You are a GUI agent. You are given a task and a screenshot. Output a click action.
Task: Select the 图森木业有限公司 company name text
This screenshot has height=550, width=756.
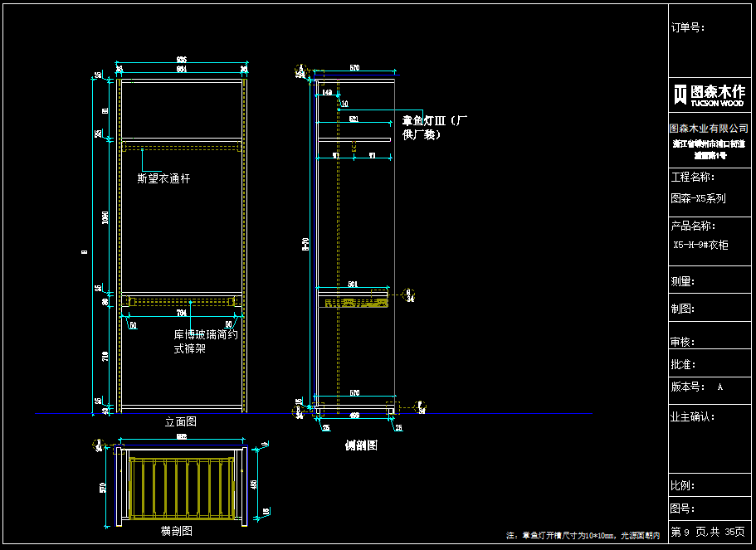point(709,129)
